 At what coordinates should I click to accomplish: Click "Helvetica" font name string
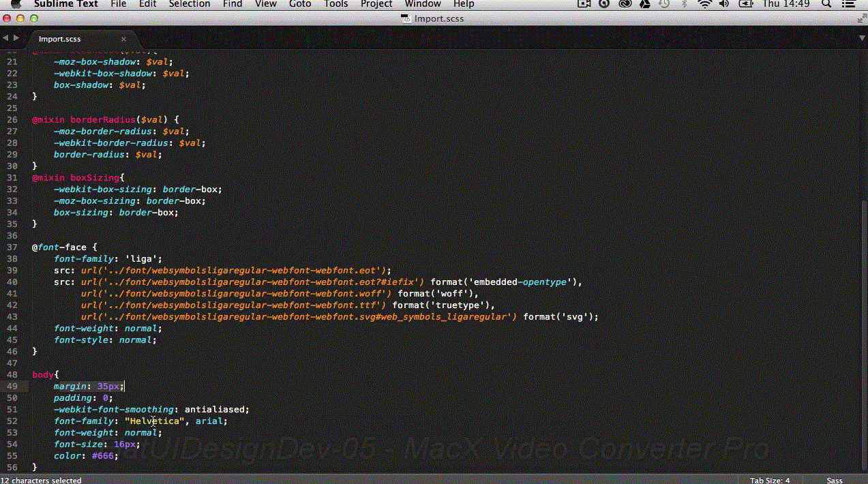point(155,421)
